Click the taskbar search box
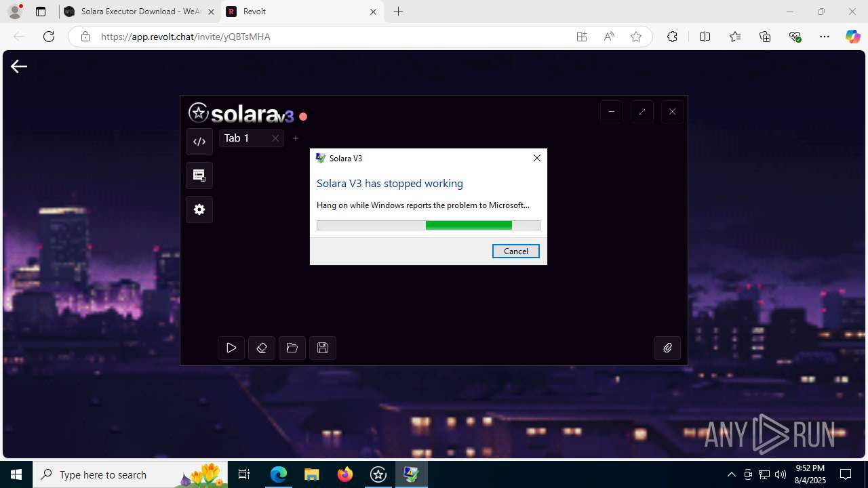The width and height of the screenshot is (868, 488). coord(131,474)
